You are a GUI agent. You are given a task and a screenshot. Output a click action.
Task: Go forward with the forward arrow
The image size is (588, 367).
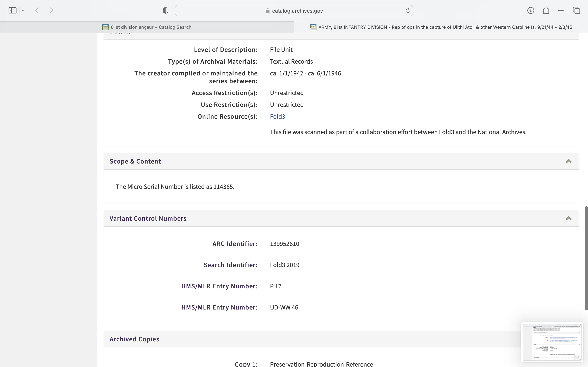[51, 10]
